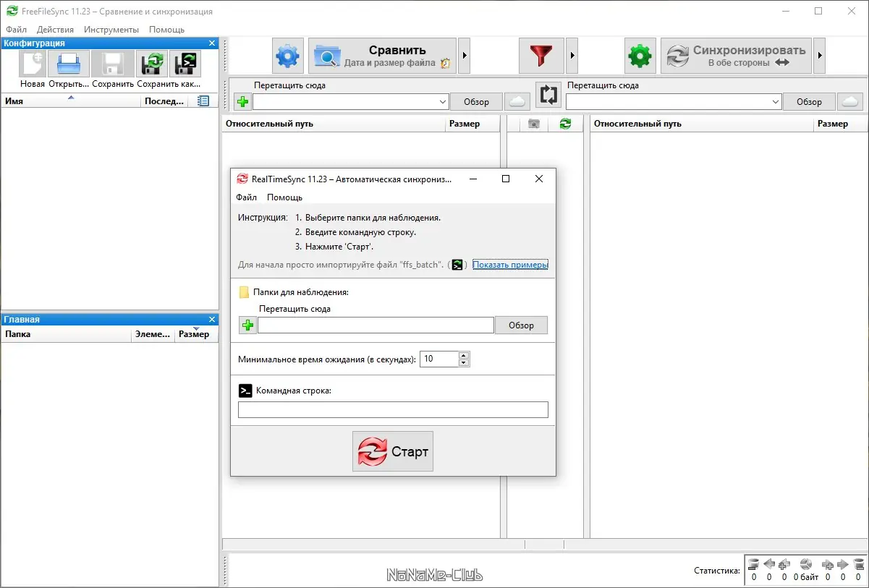Screen dimensions: 869x588
Task: Click the minimum wait time value field
Action: tap(438, 359)
